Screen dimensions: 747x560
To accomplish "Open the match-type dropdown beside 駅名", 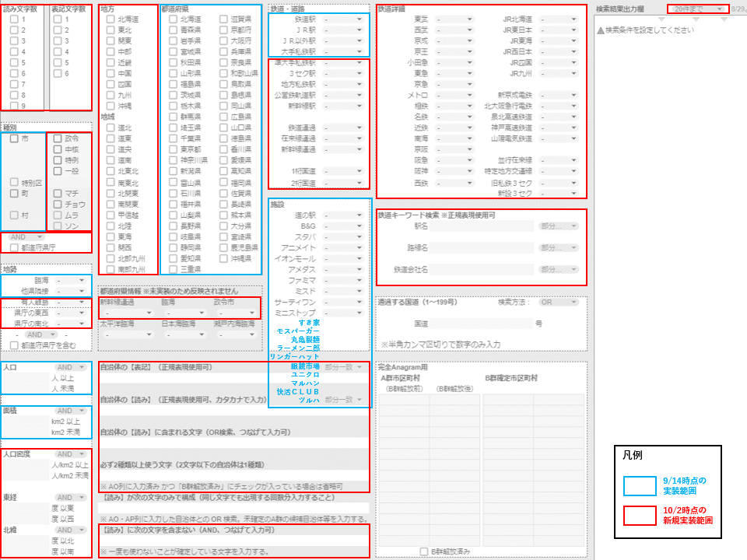I will 559,226.
